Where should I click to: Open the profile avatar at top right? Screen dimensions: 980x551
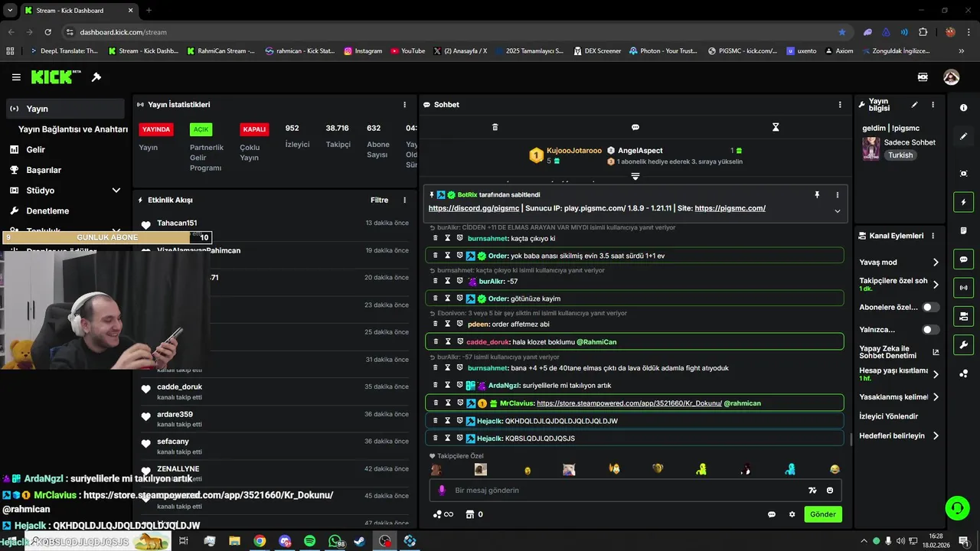952,77
